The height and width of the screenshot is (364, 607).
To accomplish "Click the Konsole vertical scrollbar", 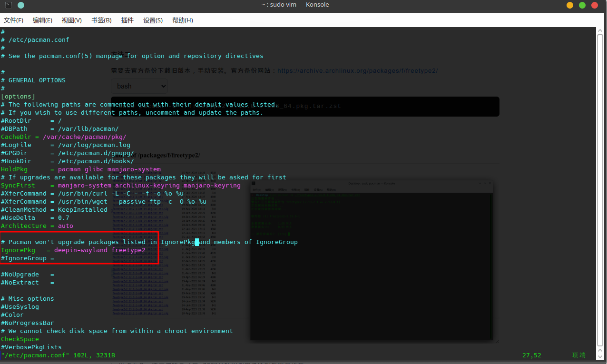I will (601, 190).
